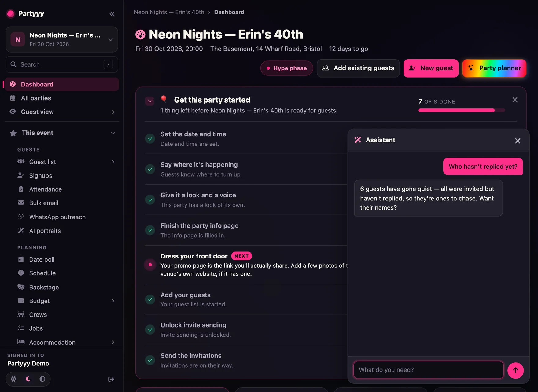Image resolution: width=538 pixels, height=392 pixels.
Task: Click the Partyyy logo
Action: (26, 14)
